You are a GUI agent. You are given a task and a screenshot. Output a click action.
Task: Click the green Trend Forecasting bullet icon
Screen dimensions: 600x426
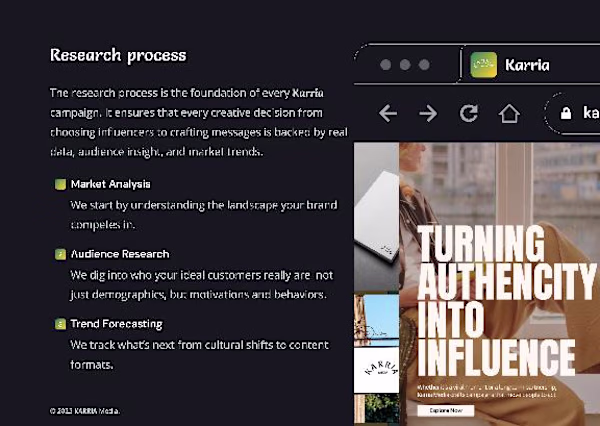(x=60, y=324)
